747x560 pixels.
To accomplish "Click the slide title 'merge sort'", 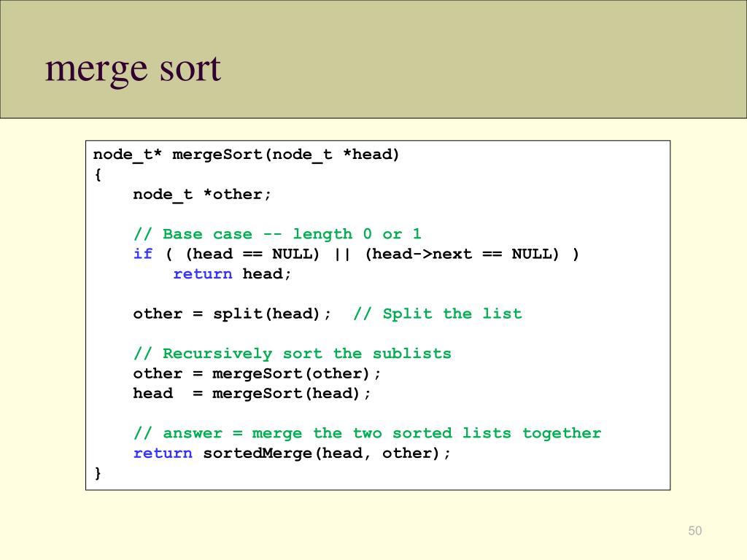I will click(x=133, y=69).
